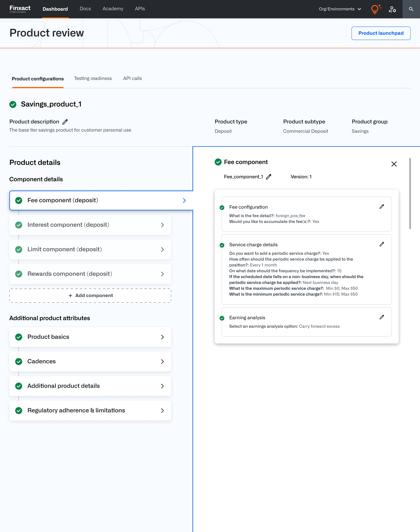Image resolution: width=420 pixels, height=532 pixels.
Task: Open Org/Environments dropdown
Action: [340, 9]
